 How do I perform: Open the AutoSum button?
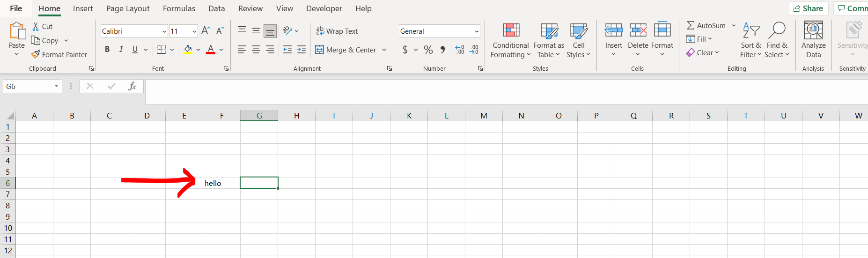pos(706,25)
